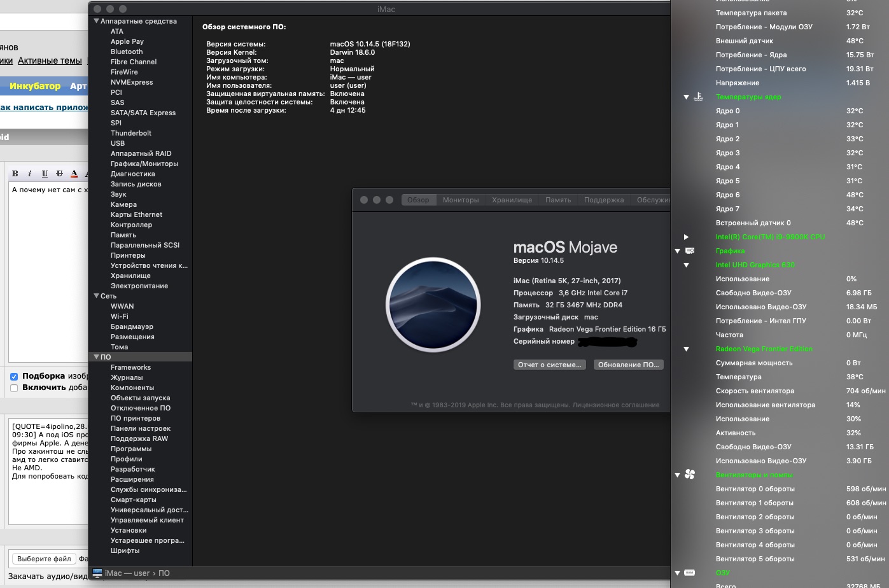
Task: Select Графика/Мониторы in hardware list
Action: pyautogui.click(x=144, y=164)
